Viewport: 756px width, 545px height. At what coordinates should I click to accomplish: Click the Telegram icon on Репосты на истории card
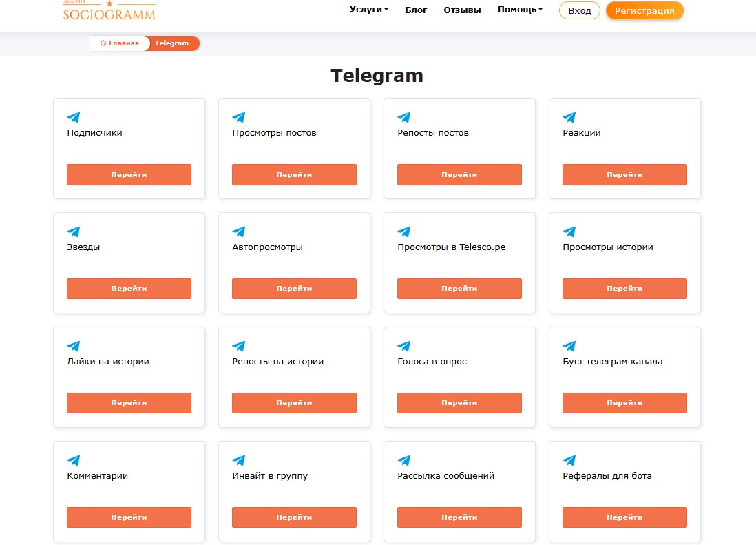[x=239, y=346]
